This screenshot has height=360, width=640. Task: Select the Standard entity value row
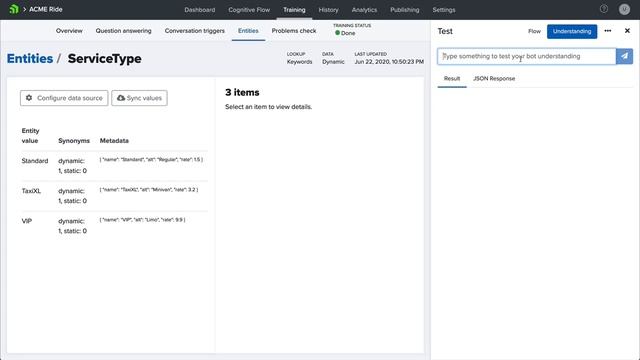pos(114,166)
